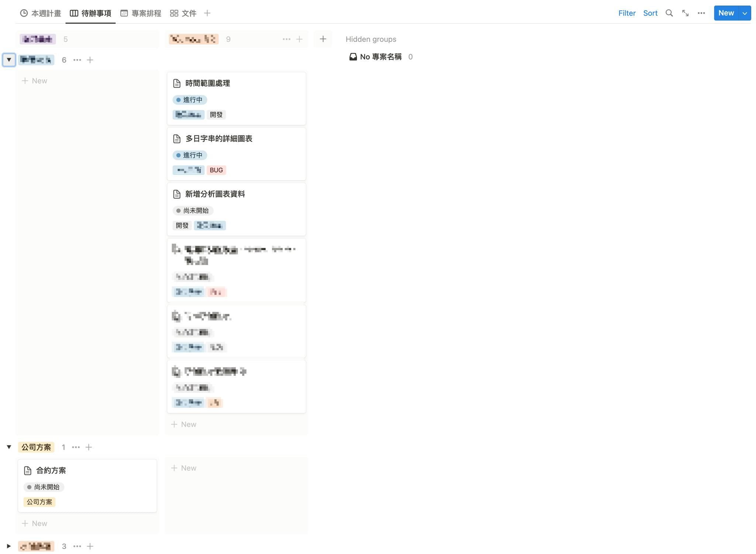Switch to the 文件 tab
The image size is (756, 554).
(188, 13)
